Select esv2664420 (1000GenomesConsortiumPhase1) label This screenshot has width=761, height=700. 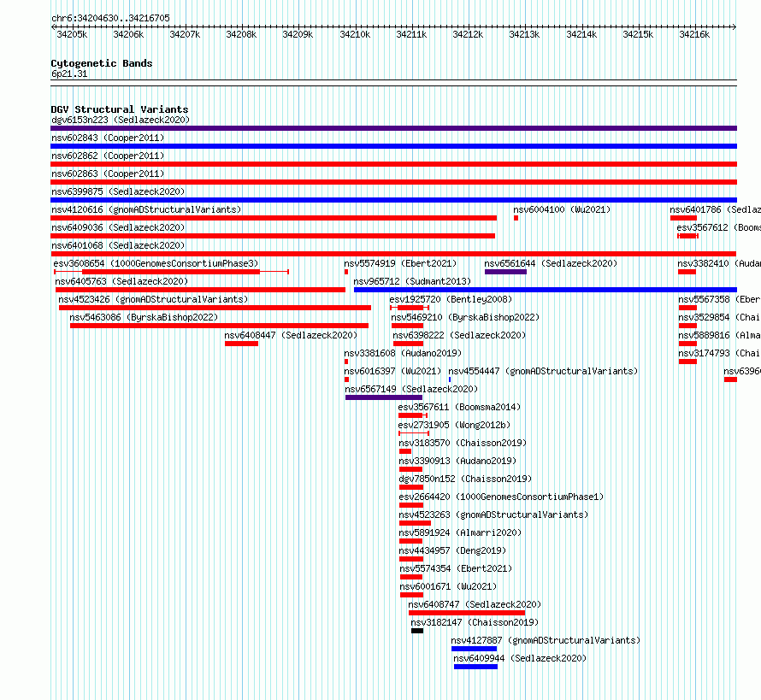[x=501, y=497]
